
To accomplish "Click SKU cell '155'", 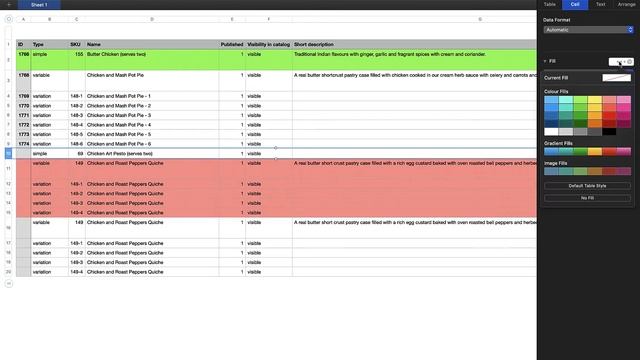I will [x=77, y=60].
